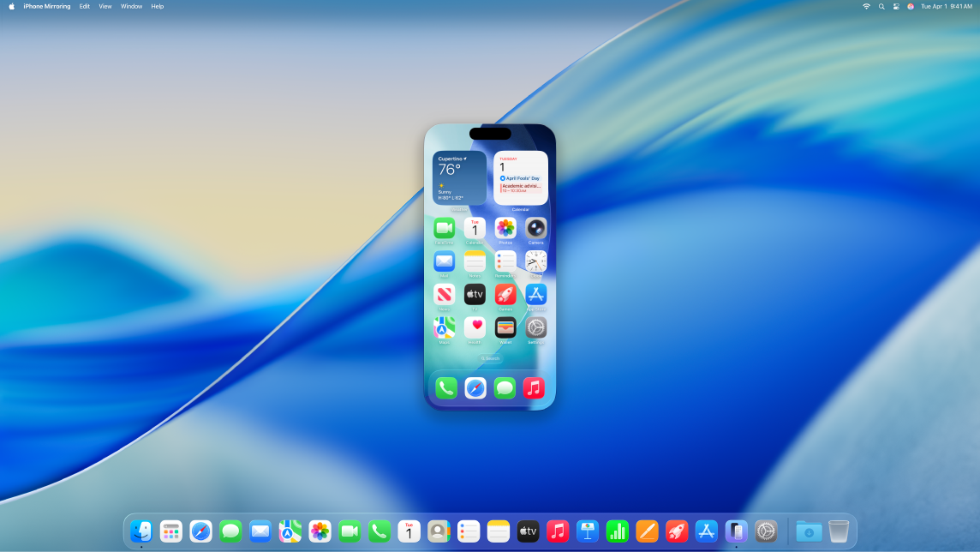Open Wallet on the mirrored iPhone

point(505,327)
